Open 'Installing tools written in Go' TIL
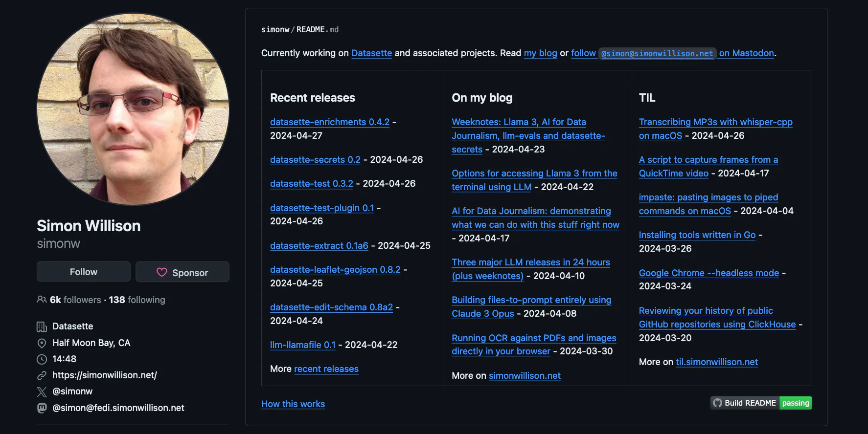Image resolution: width=868 pixels, height=434 pixels. pyautogui.click(x=697, y=235)
